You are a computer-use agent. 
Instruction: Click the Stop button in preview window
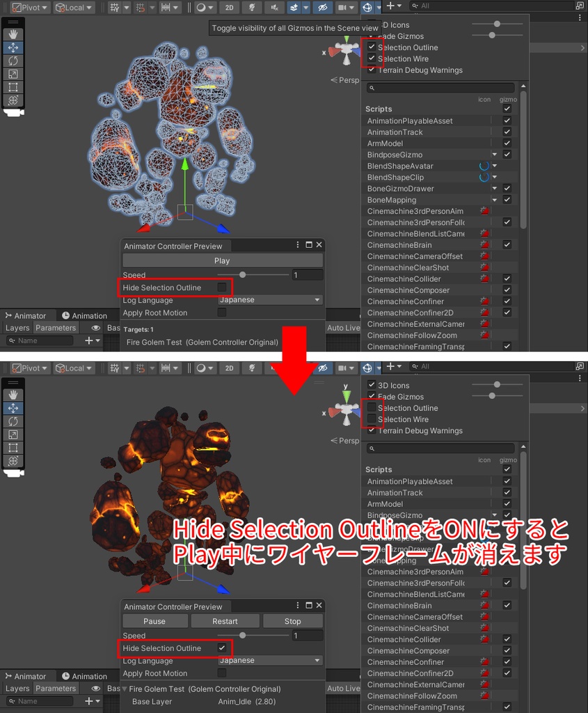[x=293, y=621]
